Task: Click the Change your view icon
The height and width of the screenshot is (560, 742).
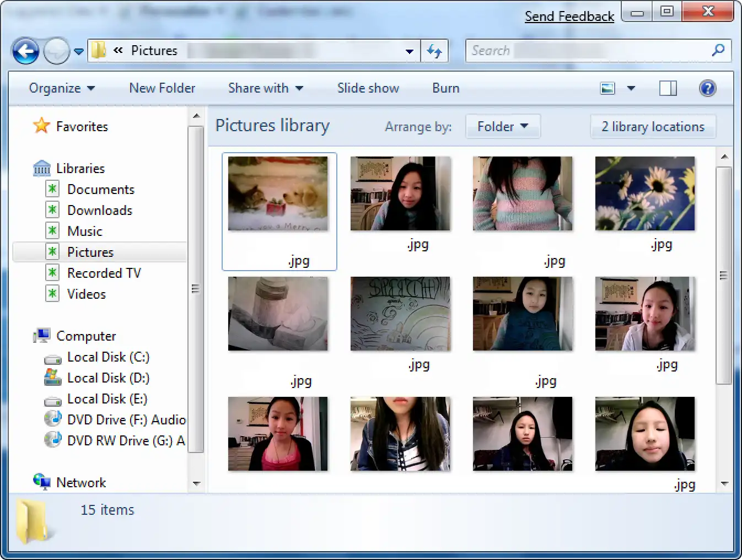Action: [x=607, y=88]
